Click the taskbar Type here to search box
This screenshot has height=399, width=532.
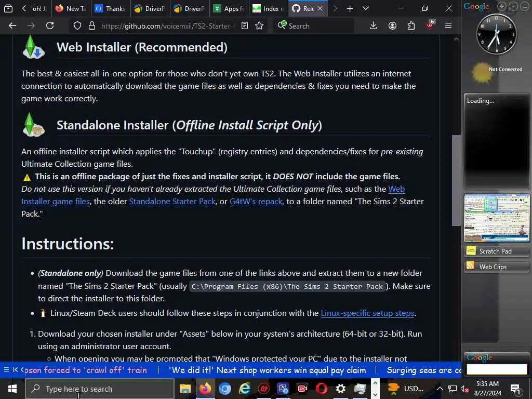99,389
